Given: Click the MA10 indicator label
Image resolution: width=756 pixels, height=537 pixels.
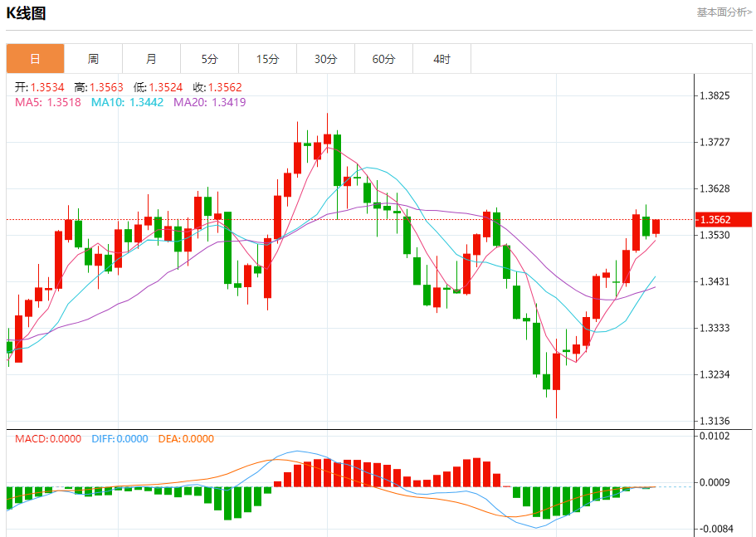Looking at the screenshot, I should (x=127, y=102).
